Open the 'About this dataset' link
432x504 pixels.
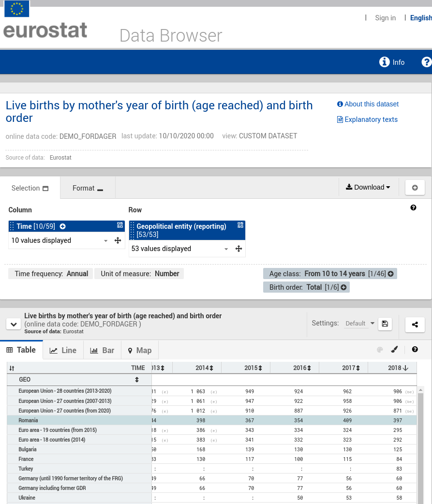click(371, 104)
